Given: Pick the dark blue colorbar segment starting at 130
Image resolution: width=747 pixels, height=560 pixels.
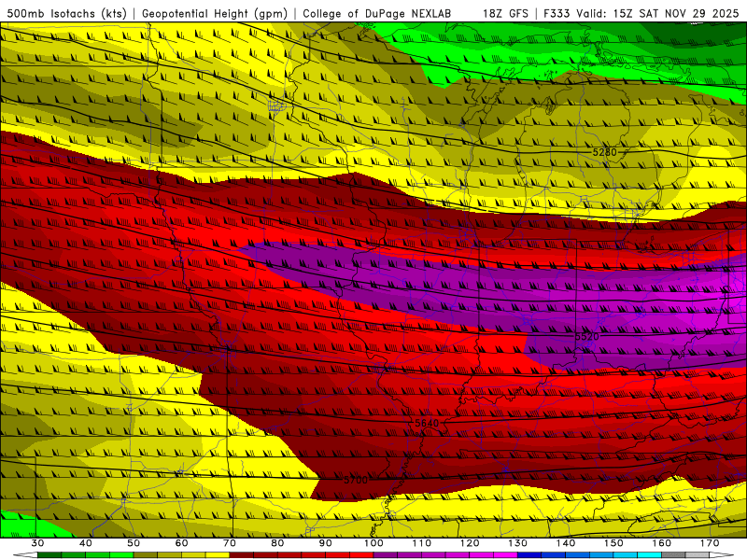Looking at the screenshot, I should tap(529, 555).
